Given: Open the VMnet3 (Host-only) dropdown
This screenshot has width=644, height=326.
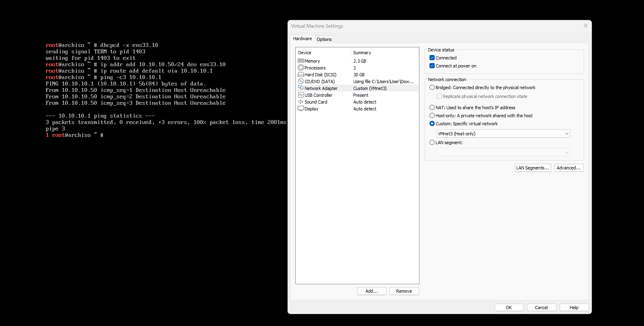Looking at the screenshot, I should click(x=503, y=134).
